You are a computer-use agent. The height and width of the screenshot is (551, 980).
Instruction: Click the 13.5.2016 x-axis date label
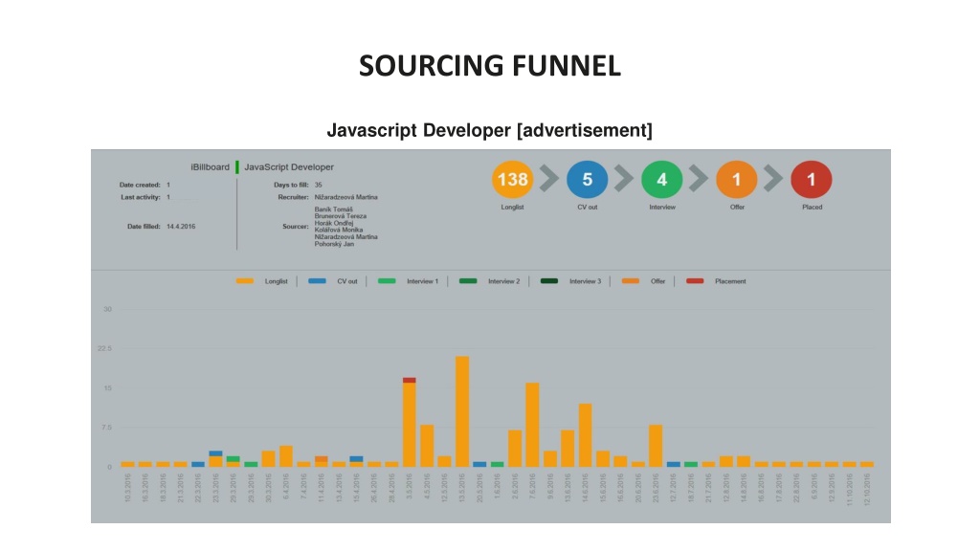(462, 489)
